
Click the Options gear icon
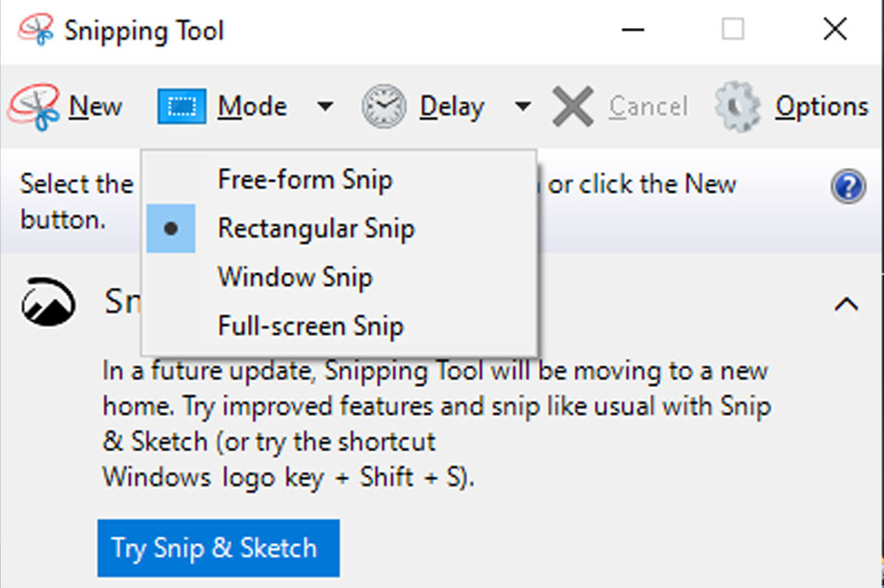pos(738,106)
